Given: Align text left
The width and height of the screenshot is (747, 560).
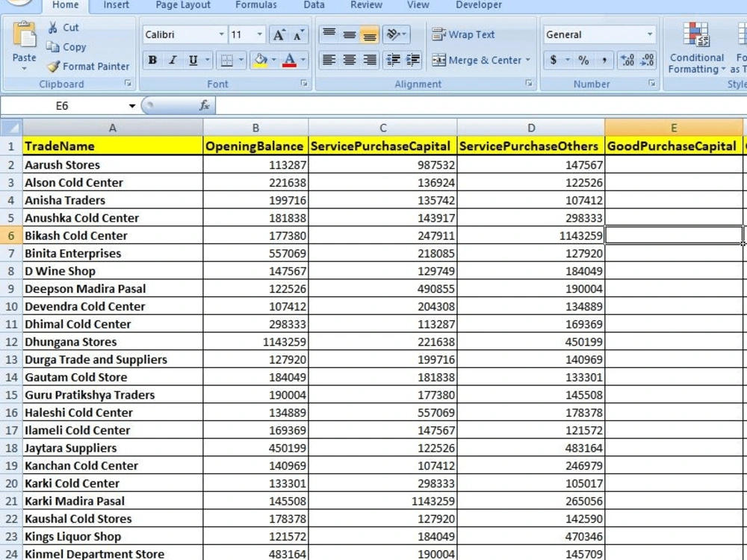Looking at the screenshot, I should (x=329, y=60).
